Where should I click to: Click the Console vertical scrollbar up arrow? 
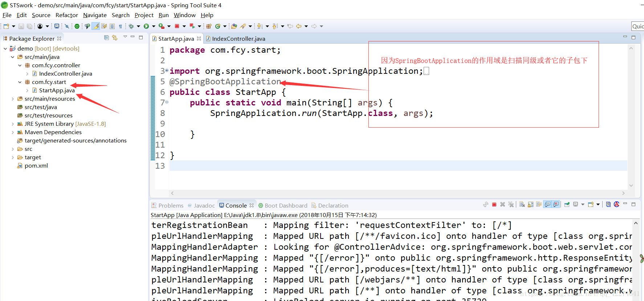(636, 223)
